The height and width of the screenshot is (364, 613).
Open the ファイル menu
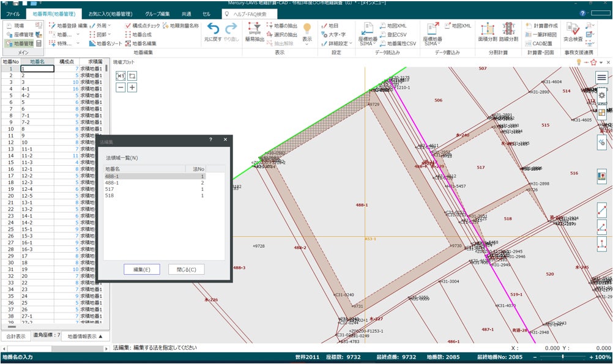13,13
